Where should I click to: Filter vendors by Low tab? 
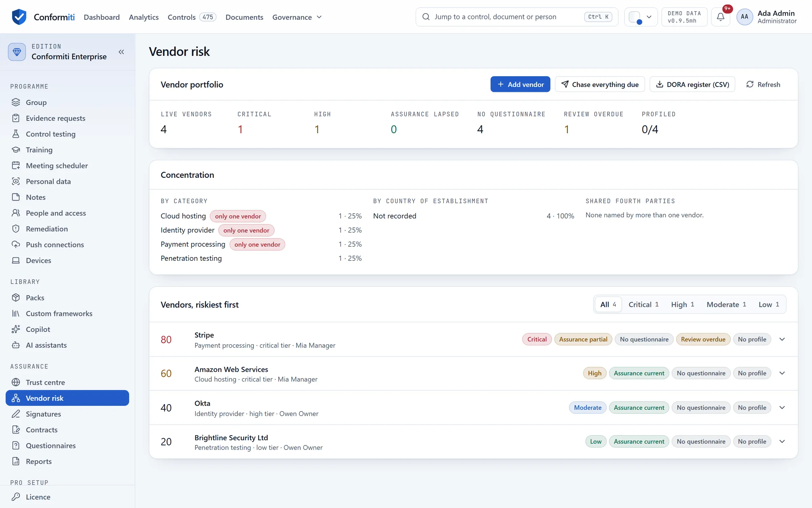[x=769, y=304]
